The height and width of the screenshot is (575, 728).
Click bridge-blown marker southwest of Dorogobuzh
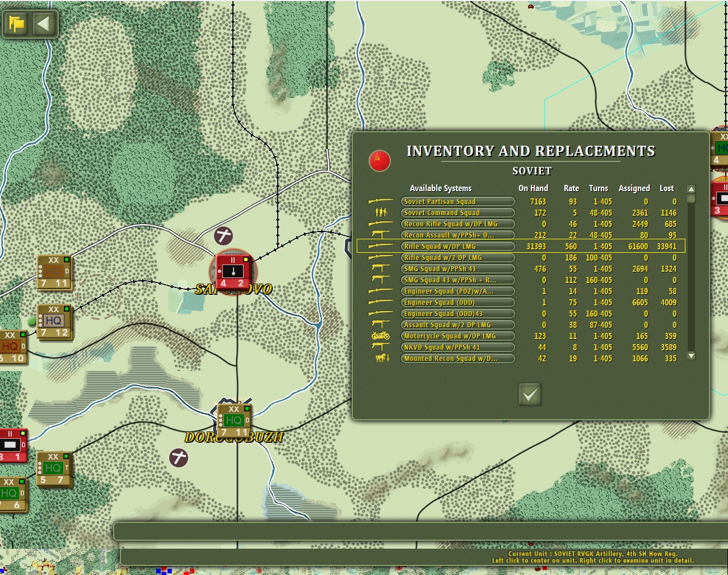pos(179,458)
